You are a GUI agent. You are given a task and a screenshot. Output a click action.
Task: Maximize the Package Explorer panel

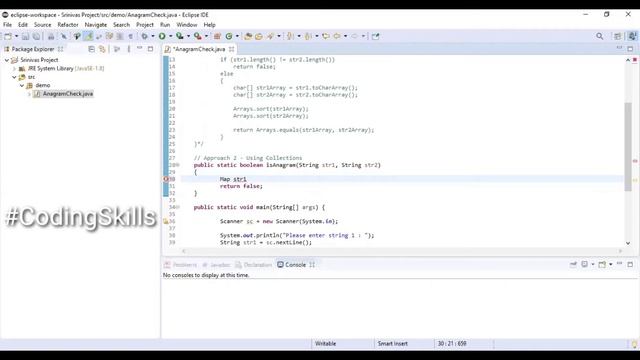(x=150, y=49)
